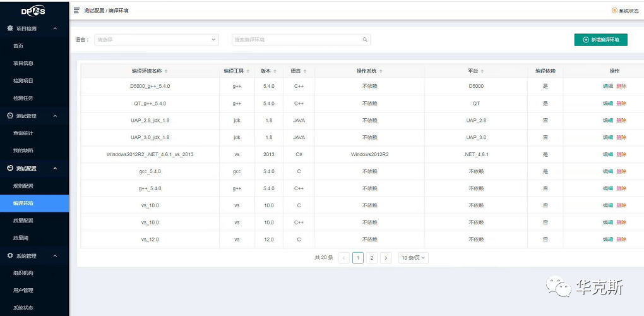
Task: Open the 10 条/页 page size dropdown
Action: (414, 258)
